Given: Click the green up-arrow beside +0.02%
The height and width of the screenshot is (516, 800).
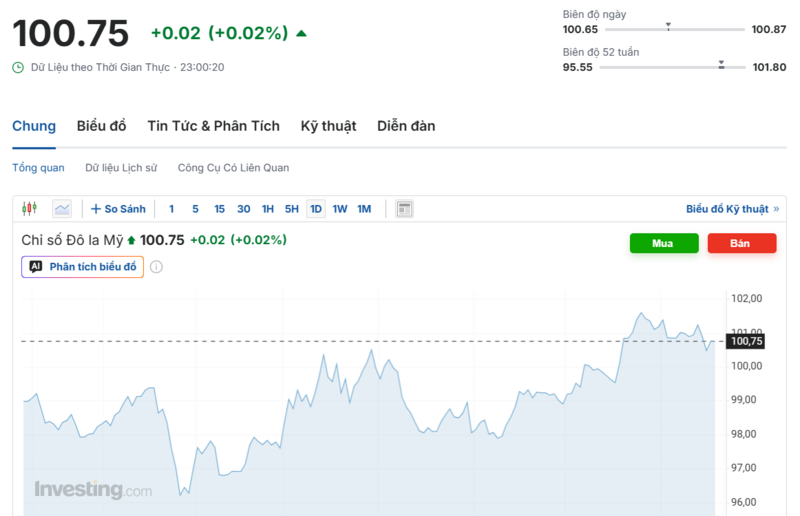Looking at the screenshot, I should (302, 34).
